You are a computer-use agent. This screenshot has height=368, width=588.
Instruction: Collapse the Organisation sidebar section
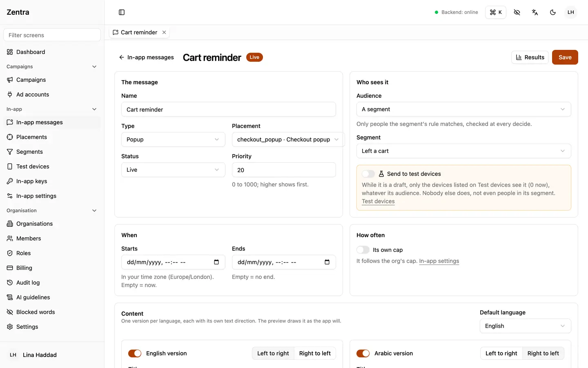(x=94, y=211)
